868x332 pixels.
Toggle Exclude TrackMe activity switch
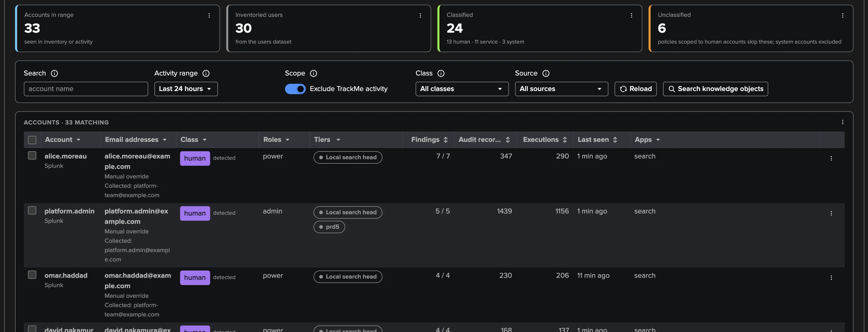pyautogui.click(x=295, y=89)
